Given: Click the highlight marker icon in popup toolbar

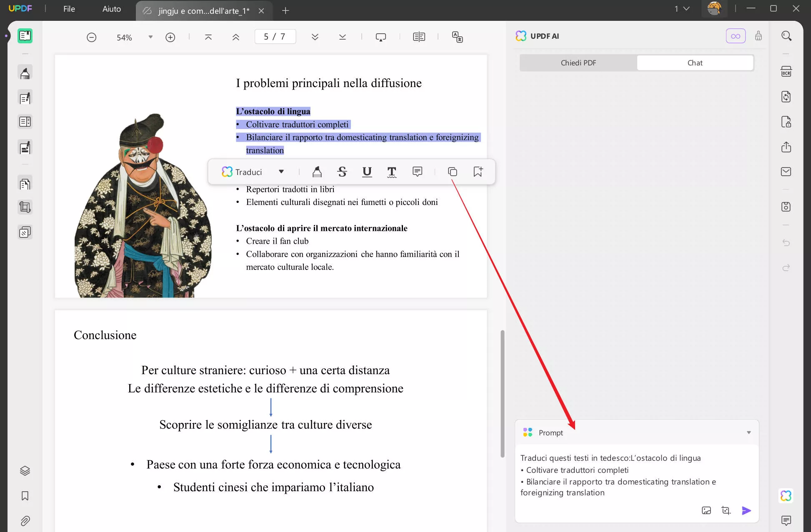Looking at the screenshot, I should tap(317, 172).
